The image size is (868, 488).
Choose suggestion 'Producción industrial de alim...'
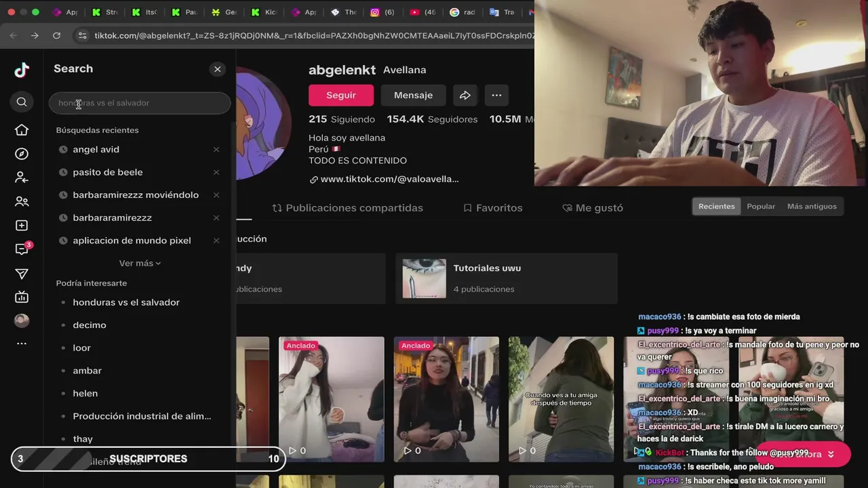click(142, 416)
